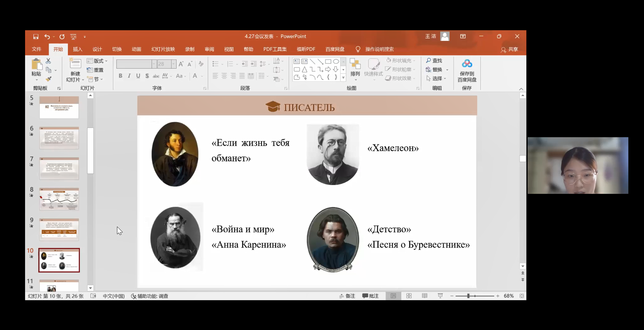Open the 文件 file menu
644x330 pixels.
[36, 49]
